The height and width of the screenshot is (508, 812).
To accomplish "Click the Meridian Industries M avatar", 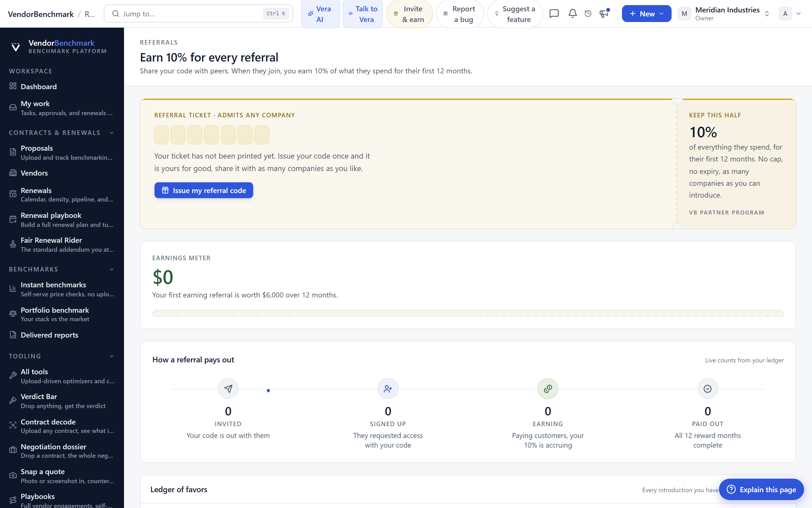I will [684, 14].
